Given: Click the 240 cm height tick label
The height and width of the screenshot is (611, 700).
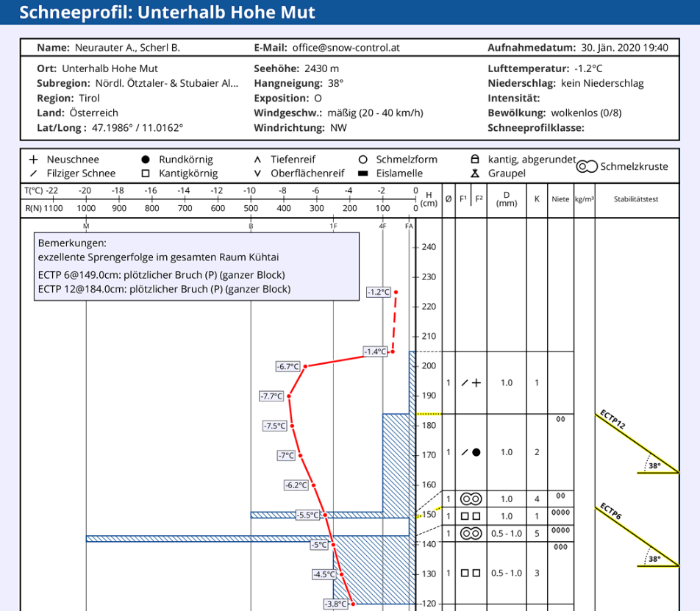Looking at the screenshot, I should click(x=429, y=247).
